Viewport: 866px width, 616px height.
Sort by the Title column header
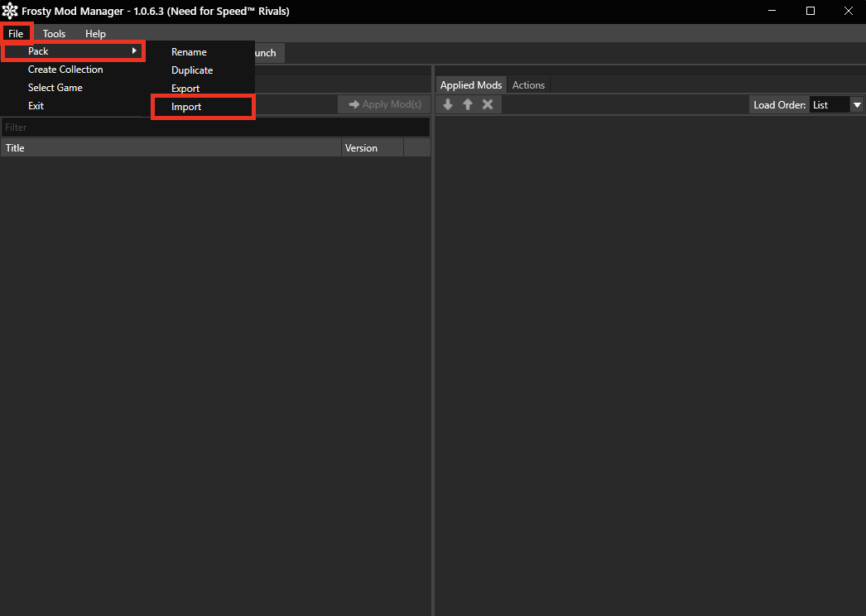click(x=171, y=148)
